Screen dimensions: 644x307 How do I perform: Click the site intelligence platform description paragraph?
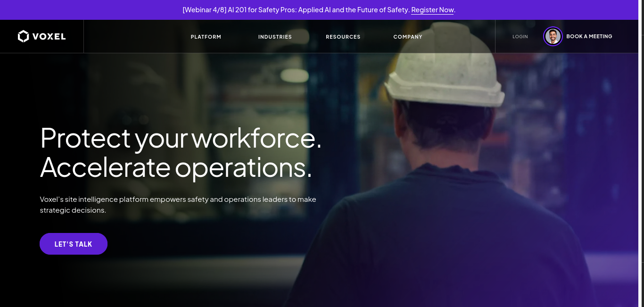pyautogui.click(x=178, y=205)
